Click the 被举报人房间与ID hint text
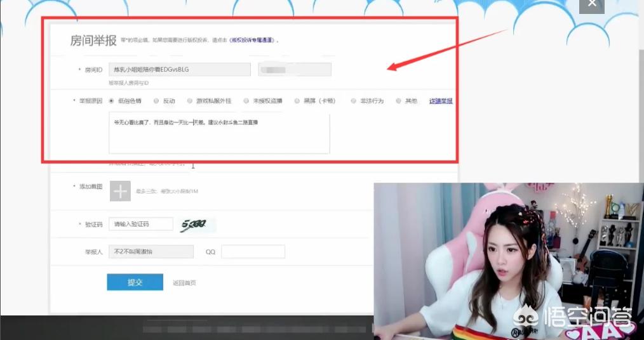The height and width of the screenshot is (340, 644). 128,83
